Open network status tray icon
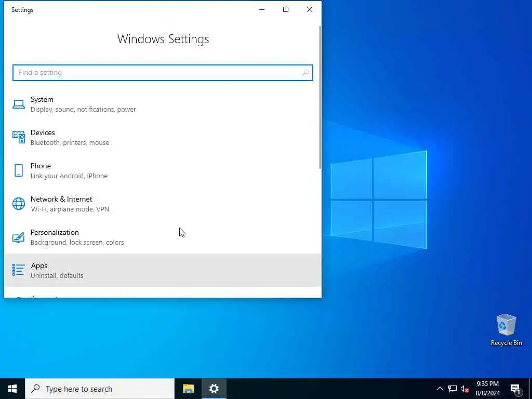 pos(453,389)
